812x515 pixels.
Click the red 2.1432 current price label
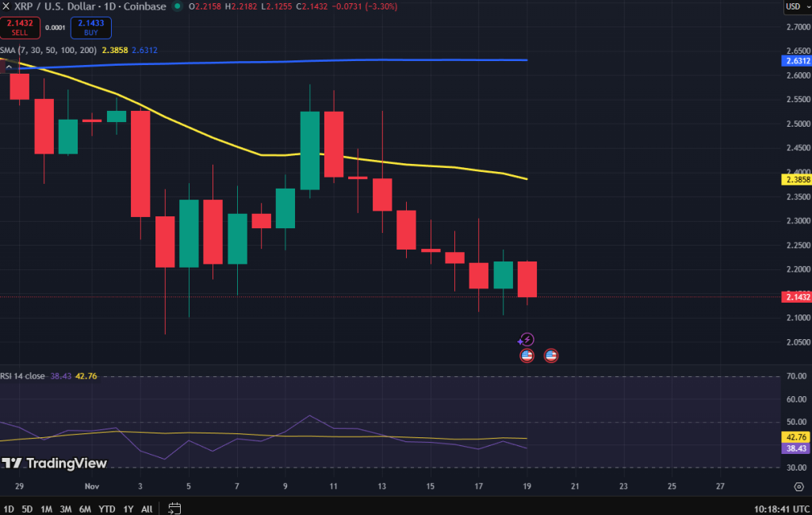point(796,296)
